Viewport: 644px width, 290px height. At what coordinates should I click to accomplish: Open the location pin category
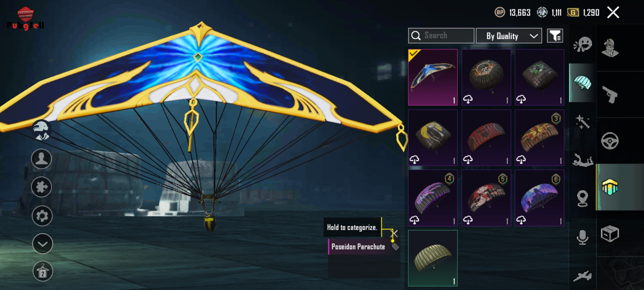tap(582, 198)
